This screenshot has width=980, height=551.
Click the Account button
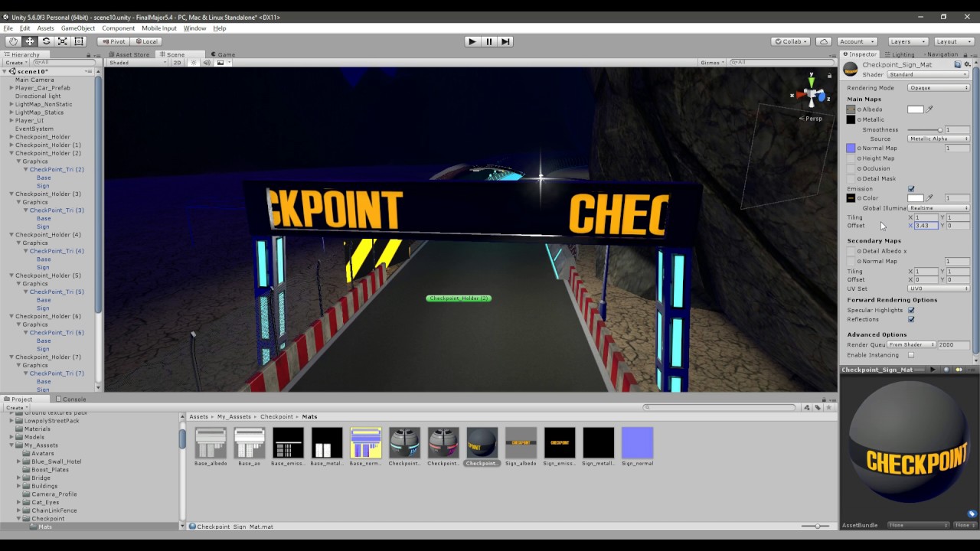click(x=857, y=41)
